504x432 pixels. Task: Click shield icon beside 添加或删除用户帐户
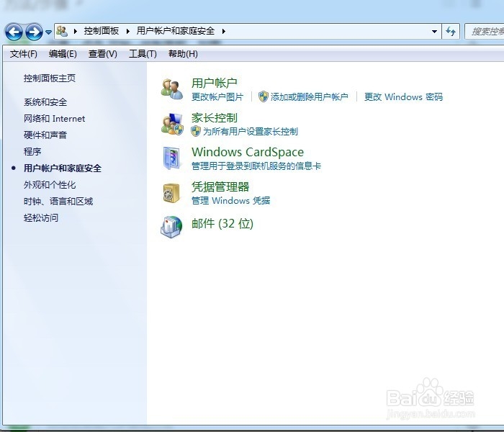click(x=264, y=96)
